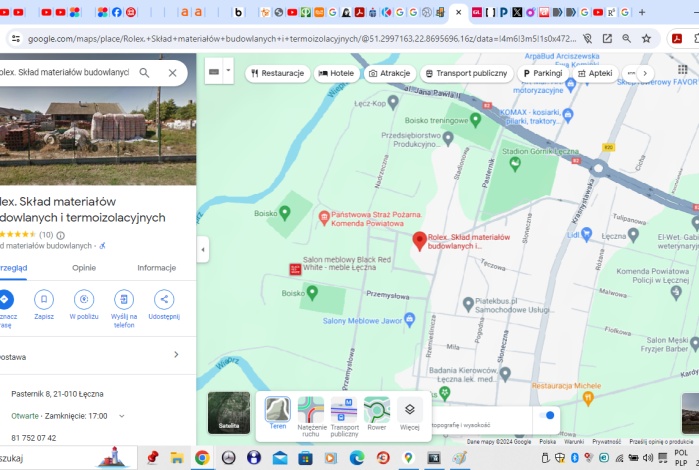The height and width of the screenshot is (470, 699).
Task: Select the Atrakcje category chip
Action: [x=390, y=73]
